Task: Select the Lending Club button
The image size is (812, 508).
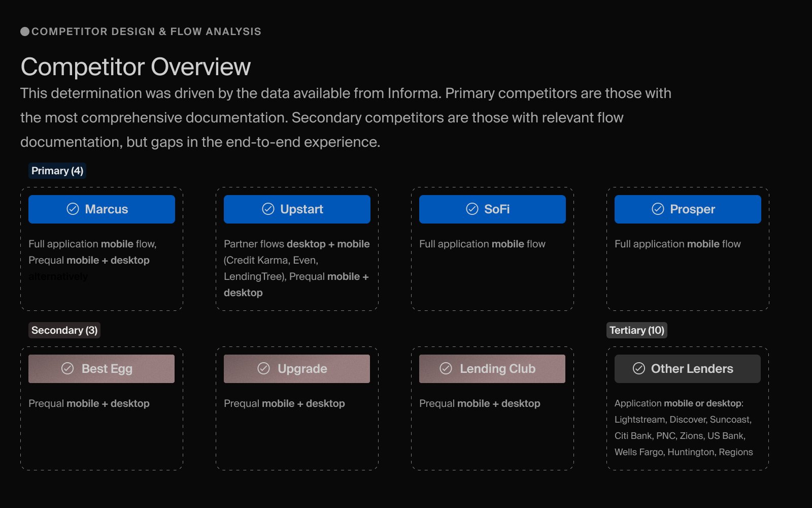Action: pyautogui.click(x=492, y=369)
